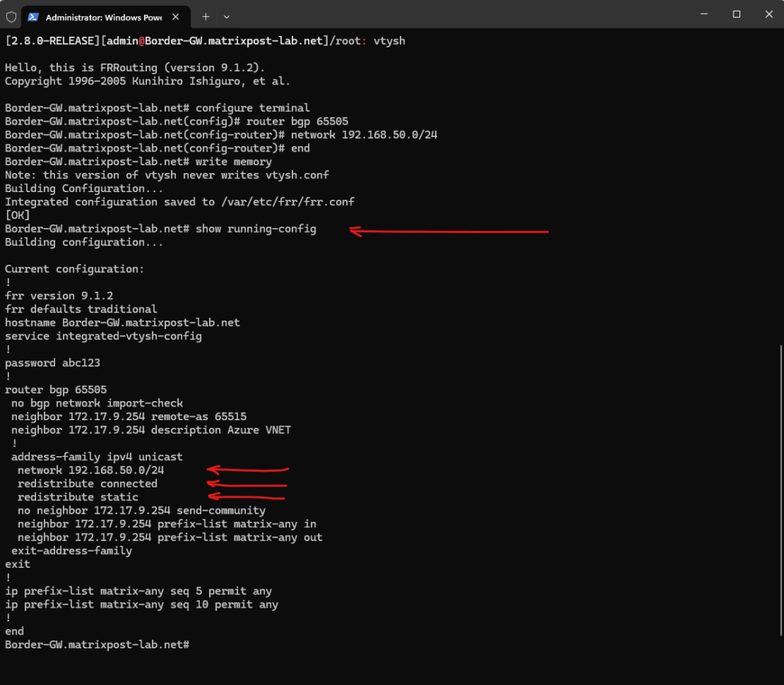Click the 'redistribute static' line
This screenshot has height=685, width=784.
(78, 497)
